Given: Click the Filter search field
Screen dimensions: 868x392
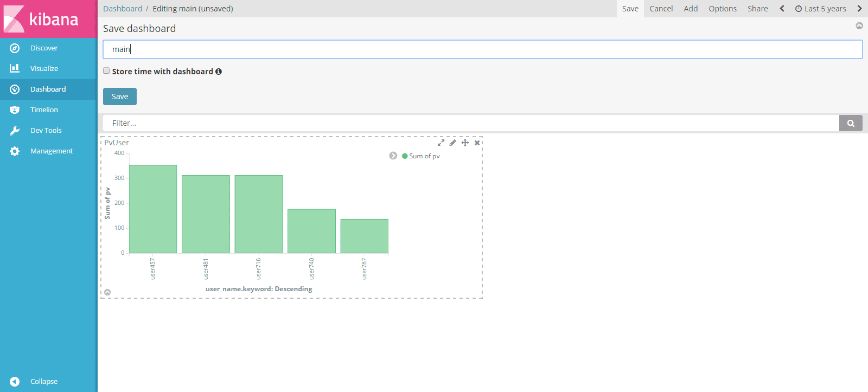Looking at the screenshot, I should [x=471, y=123].
